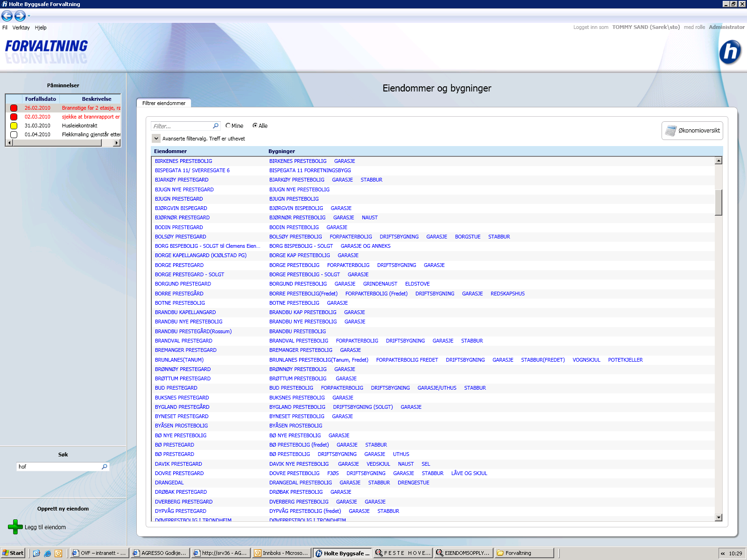Select the Mine radio button

pos(228,126)
